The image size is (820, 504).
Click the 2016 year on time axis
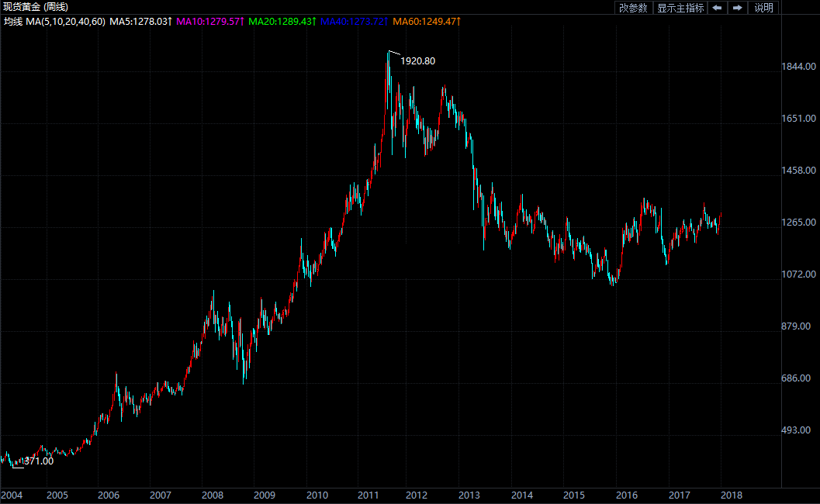(627, 495)
